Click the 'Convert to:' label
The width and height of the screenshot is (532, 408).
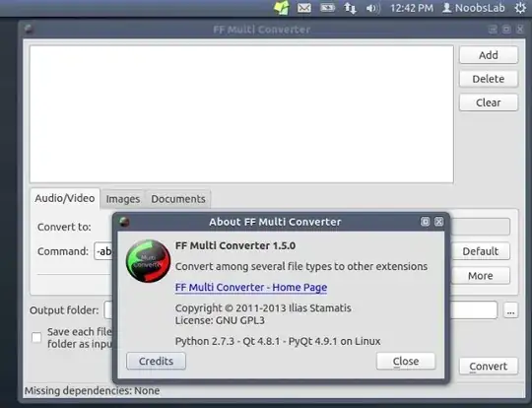tap(64, 227)
